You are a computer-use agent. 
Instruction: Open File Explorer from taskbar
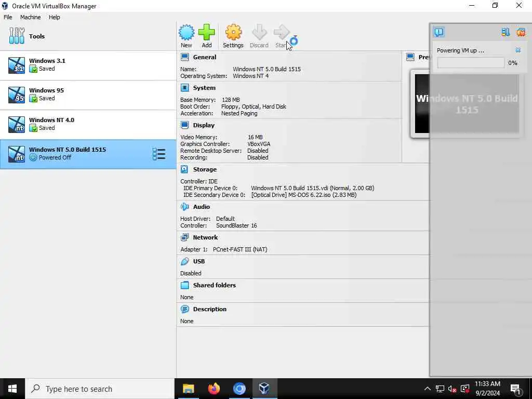click(188, 389)
